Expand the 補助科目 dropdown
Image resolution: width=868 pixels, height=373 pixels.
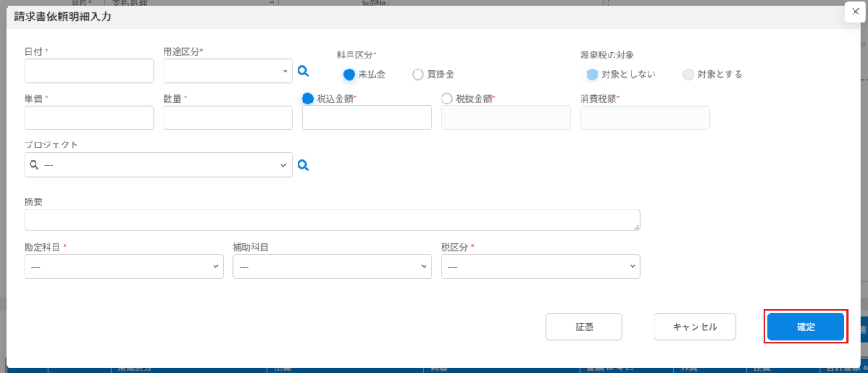(x=332, y=267)
